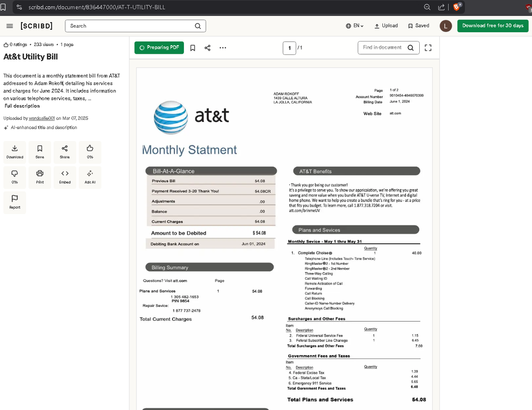This screenshot has width=532, height=410.
Task: Open the user profile avatar L
Action: pos(446,26)
